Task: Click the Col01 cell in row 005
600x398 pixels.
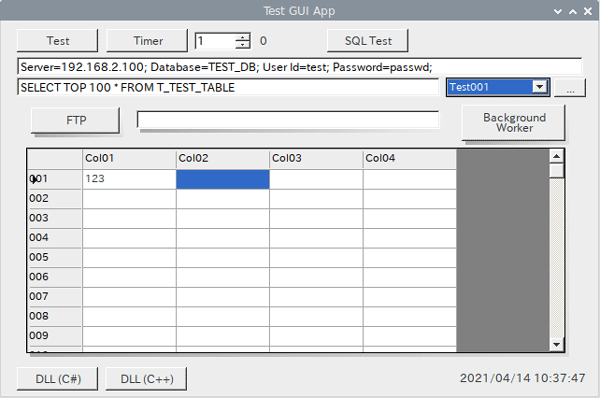Action: (129, 257)
